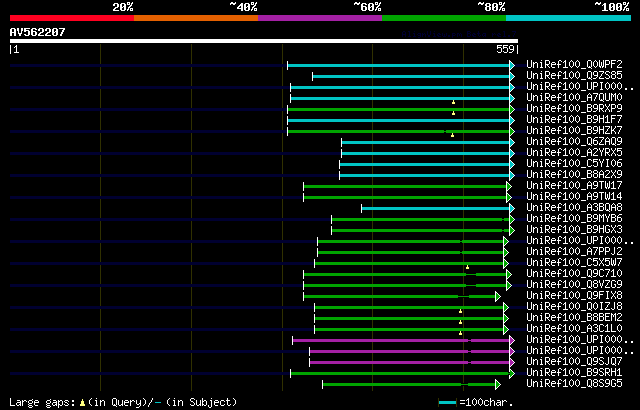
Task: Select the purple Q9SJQ7 alignment bar
Action: tap(410, 363)
